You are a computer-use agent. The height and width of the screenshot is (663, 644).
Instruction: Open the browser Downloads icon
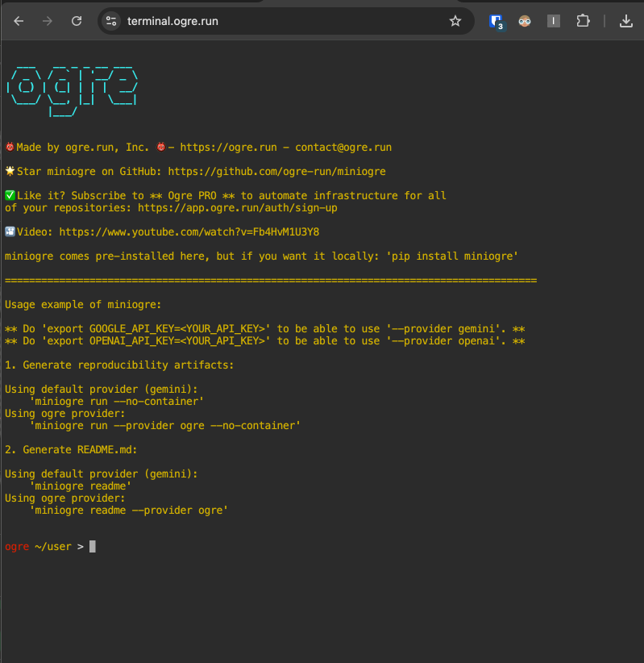(625, 21)
